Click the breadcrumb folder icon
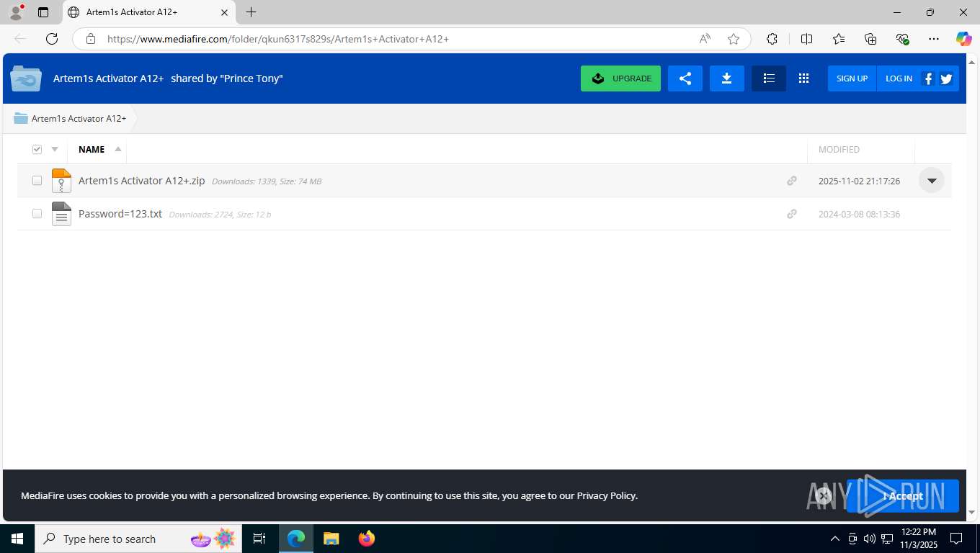Image resolution: width=980 pixels, height=553 pixels. 21,118
